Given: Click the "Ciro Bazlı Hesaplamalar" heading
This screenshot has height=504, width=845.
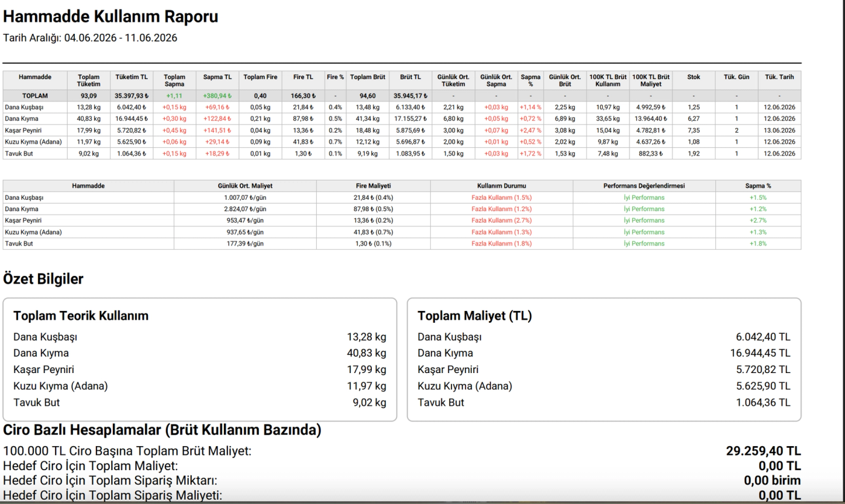Looking at the screenshot, I should click(162, 430).
